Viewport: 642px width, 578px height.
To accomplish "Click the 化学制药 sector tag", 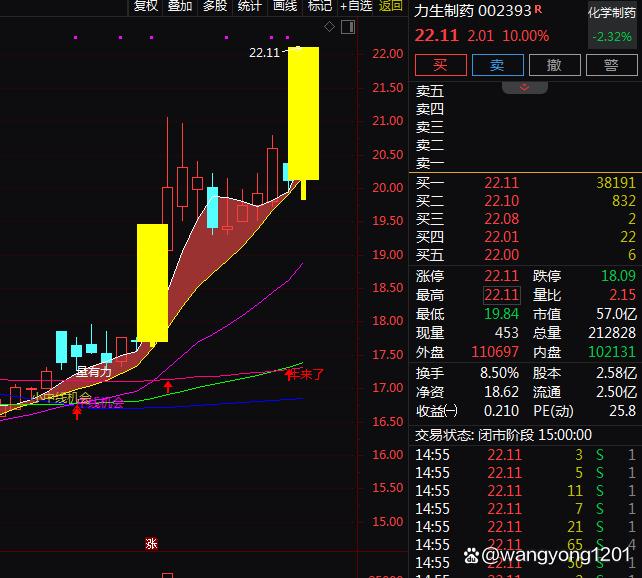I will (x=611, y=13).
